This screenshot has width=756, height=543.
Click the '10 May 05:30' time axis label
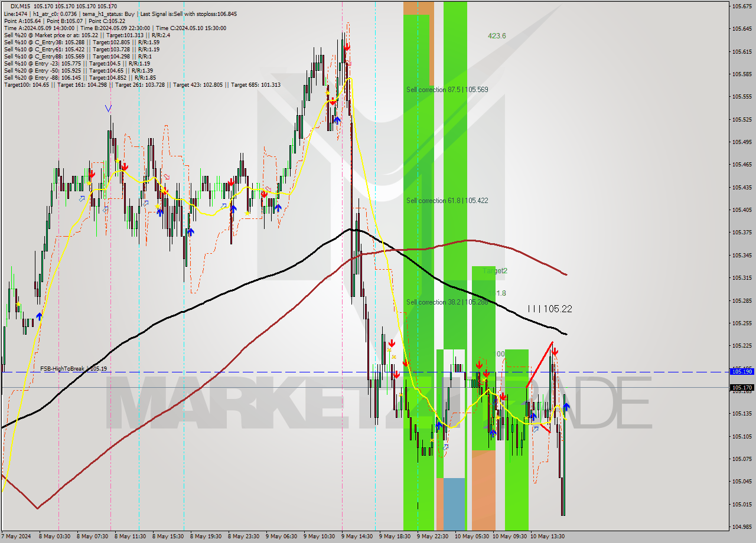[471, 537]
